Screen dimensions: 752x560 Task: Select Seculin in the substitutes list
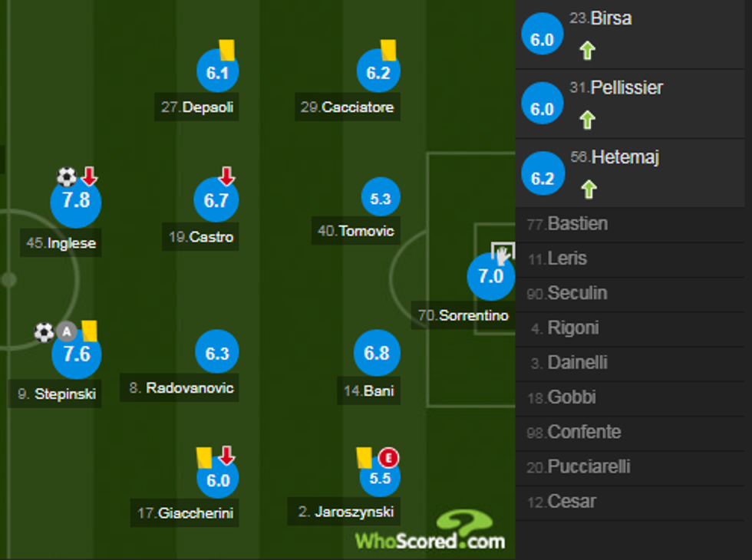[577, 293]
